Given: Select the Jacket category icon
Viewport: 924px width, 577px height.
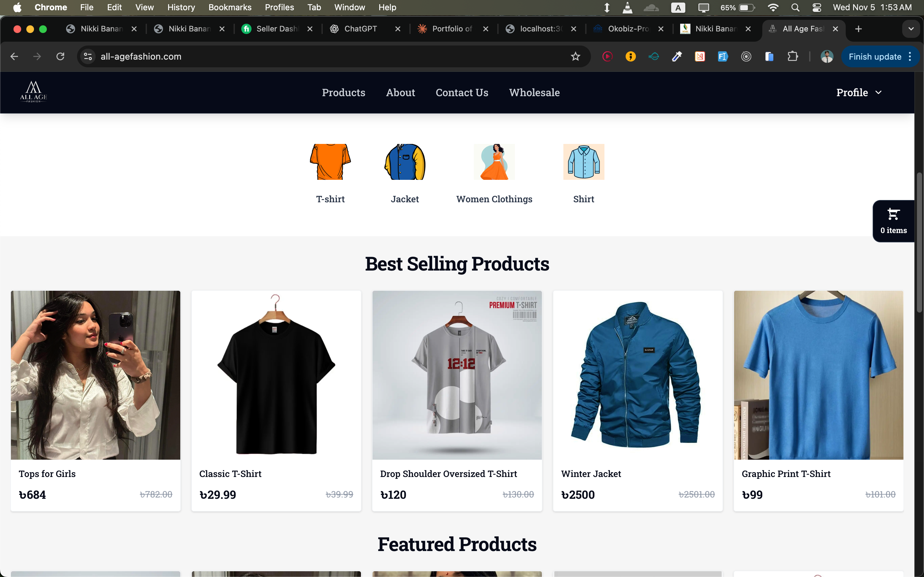Looking at the screenshot, I should coord(404,162).
